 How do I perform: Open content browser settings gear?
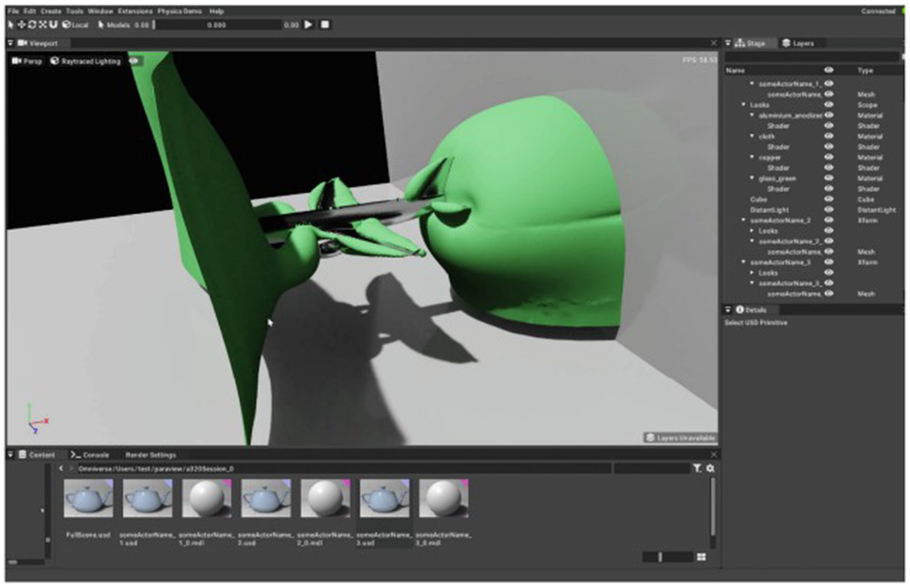(710, 469)
